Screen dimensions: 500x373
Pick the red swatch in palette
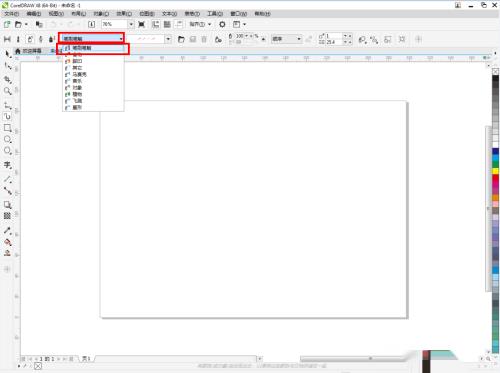tap(495, 178)
